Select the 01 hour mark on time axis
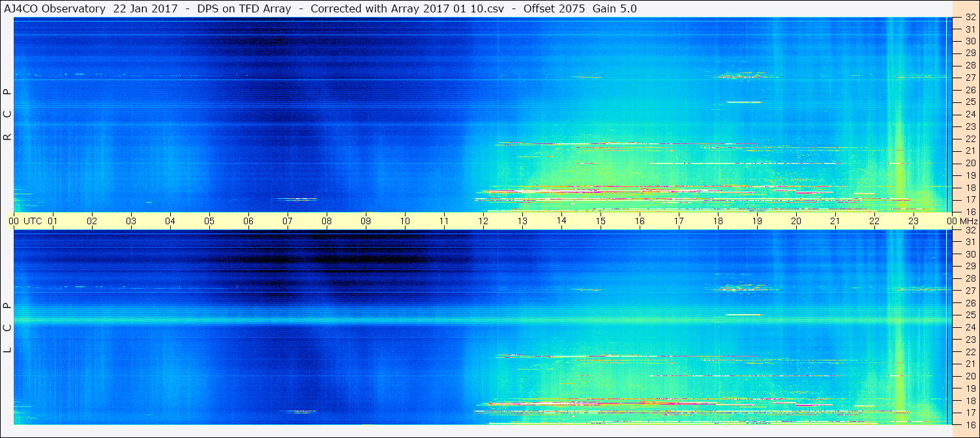 pos(53,221)
